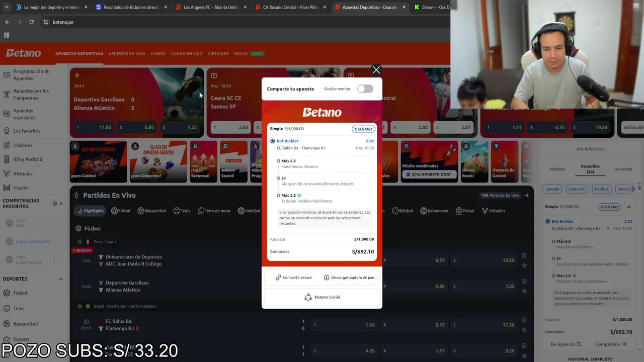Tick the Copa Sudamericana checkbox
Viewport: 644px width, 362px height.
56,259
